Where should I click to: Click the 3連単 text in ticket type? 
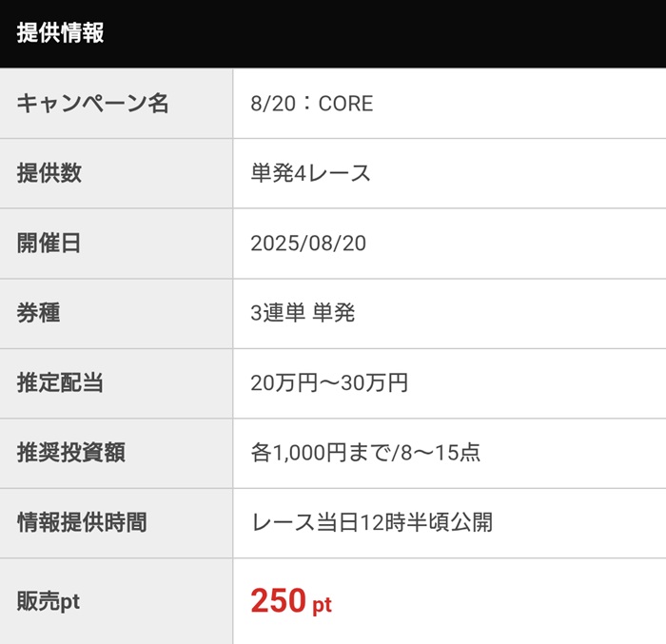[x=277, y=313]
